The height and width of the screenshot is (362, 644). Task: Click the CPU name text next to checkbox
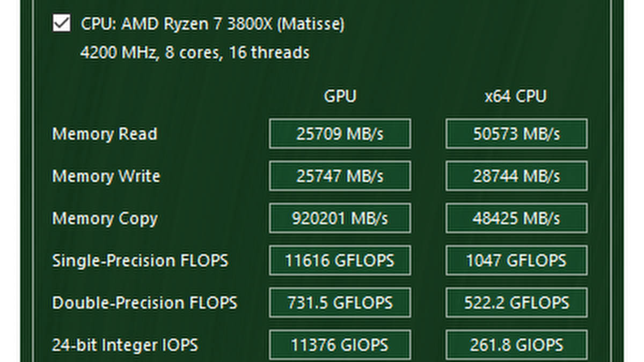coord(213,24)
